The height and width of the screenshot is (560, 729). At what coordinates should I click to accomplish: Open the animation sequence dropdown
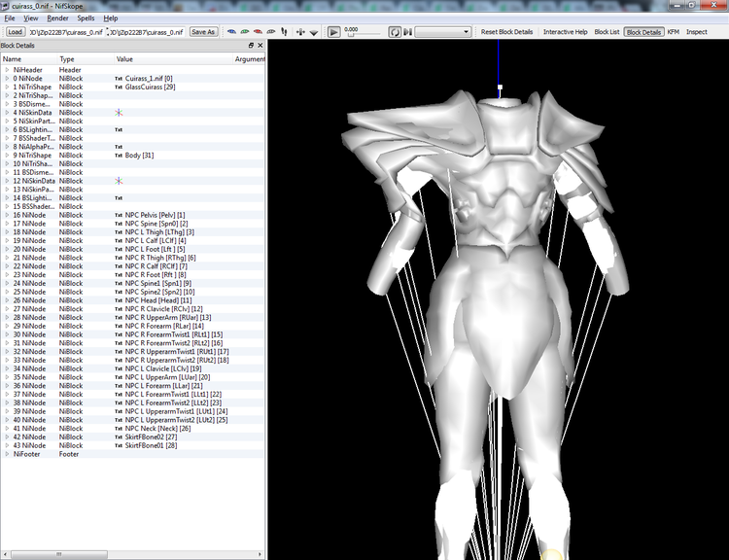coord(443,32)
